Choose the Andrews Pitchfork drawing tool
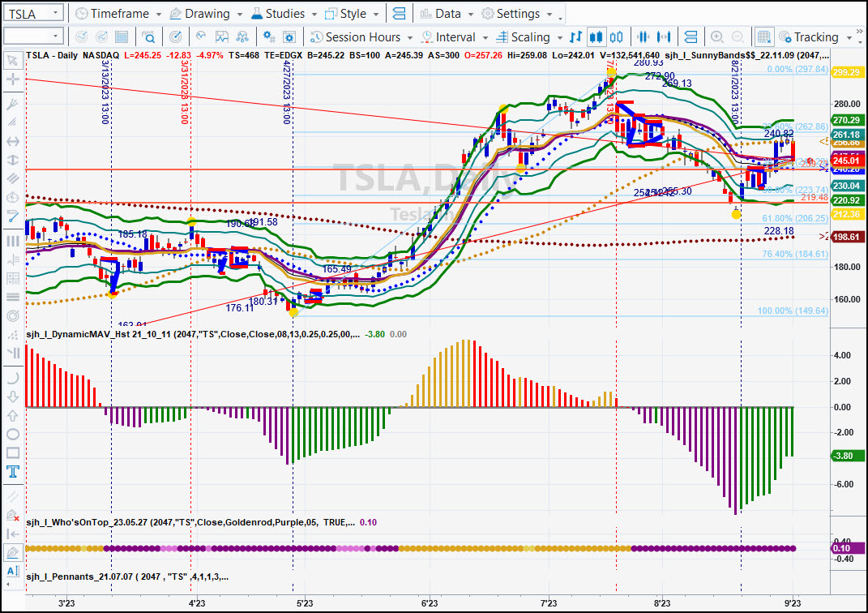Image resolution: width=868 pixels, height=613 pixels. point(12,104)
